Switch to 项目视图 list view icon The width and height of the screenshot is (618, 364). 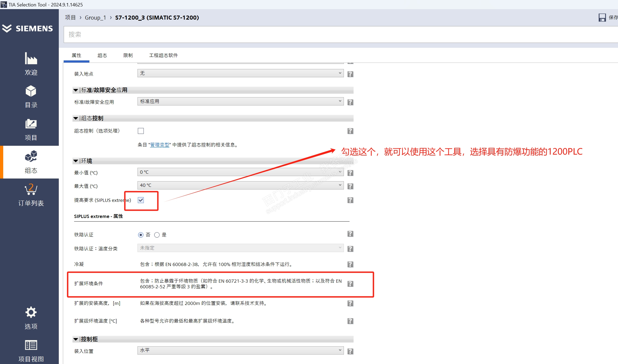tap(31, 345)
